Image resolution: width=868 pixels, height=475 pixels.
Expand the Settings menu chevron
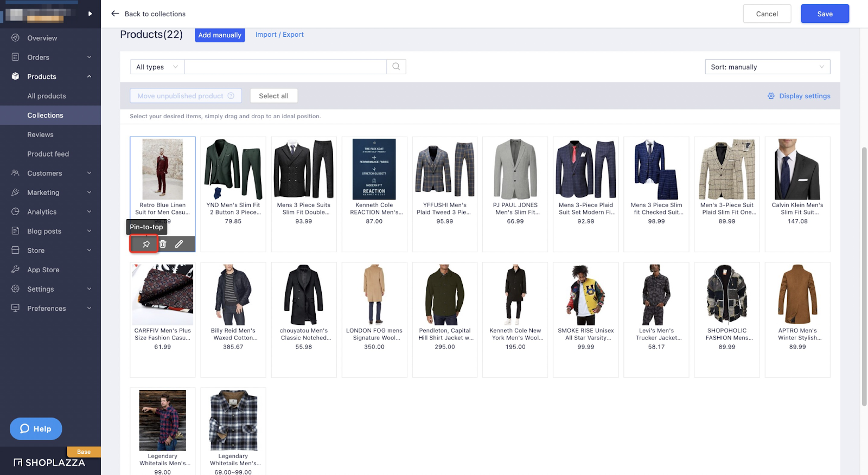coord(89,289)
